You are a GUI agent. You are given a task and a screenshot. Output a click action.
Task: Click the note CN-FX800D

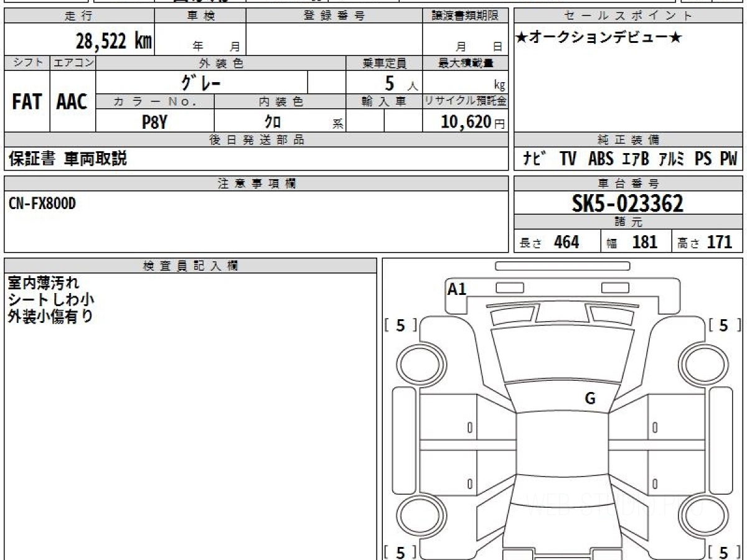point(42,203)
